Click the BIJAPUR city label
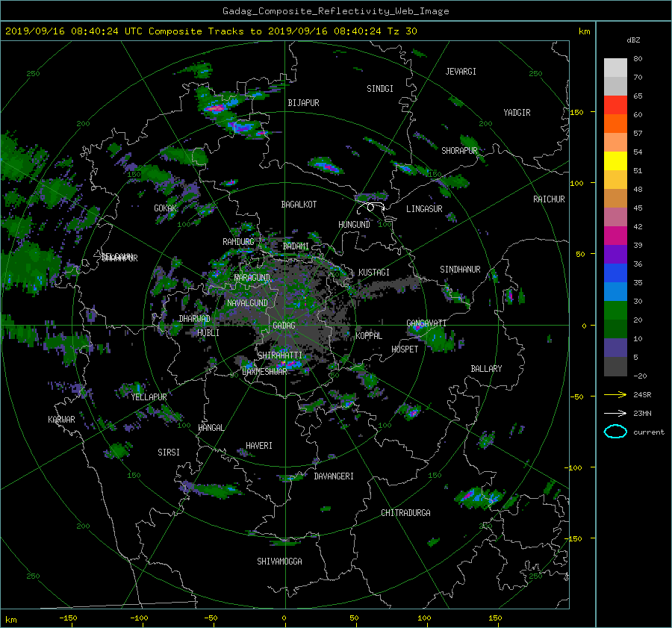The height and width of the screenshot is (628, 672). 303,103
